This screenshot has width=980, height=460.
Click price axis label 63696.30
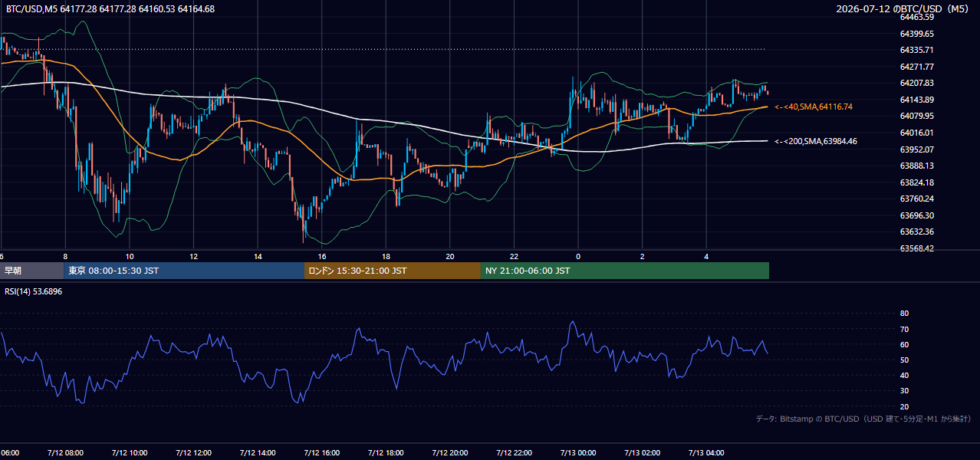[916, 215]
